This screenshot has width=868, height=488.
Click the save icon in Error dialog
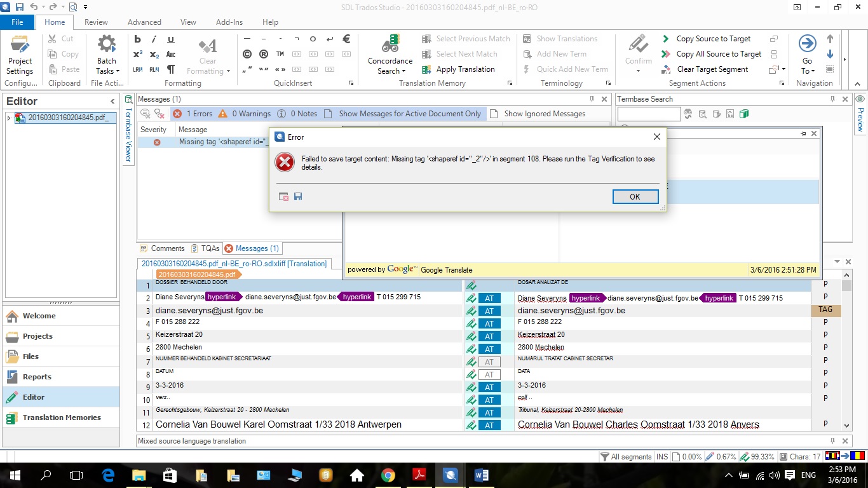pos(298,196)
